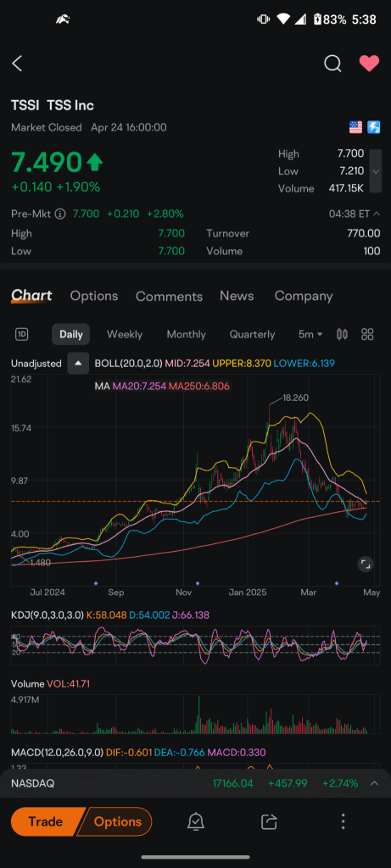Tap the MA20:7.254 indicator value

point(139,386)
